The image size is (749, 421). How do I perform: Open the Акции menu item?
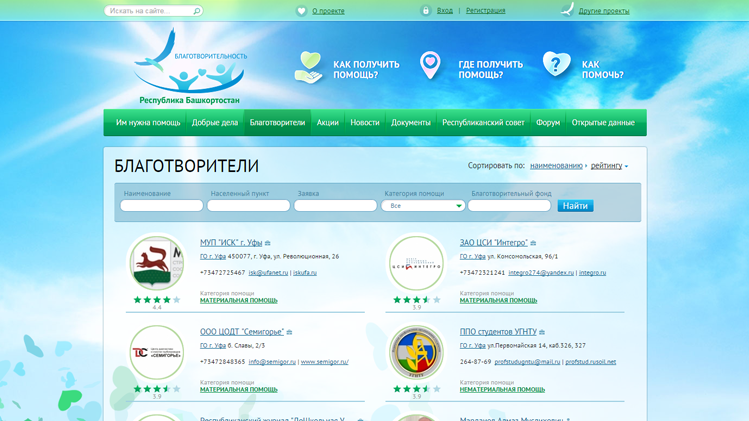[328, 122]
